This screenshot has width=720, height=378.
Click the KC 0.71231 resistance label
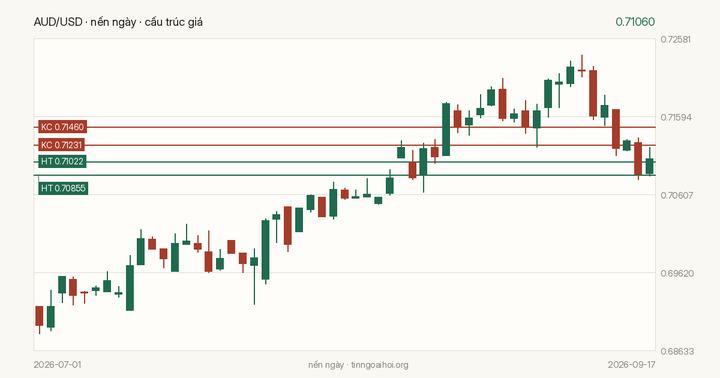pyautogui.click(x=62, y=145)
